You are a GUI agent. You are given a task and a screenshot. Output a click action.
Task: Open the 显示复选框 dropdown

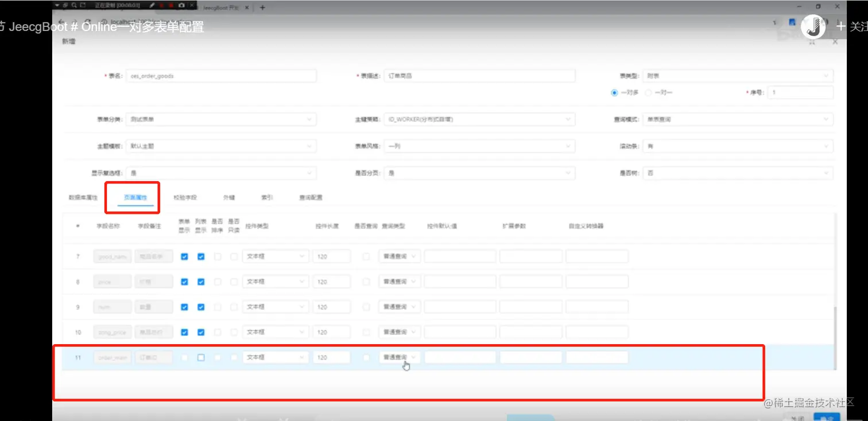221,173
